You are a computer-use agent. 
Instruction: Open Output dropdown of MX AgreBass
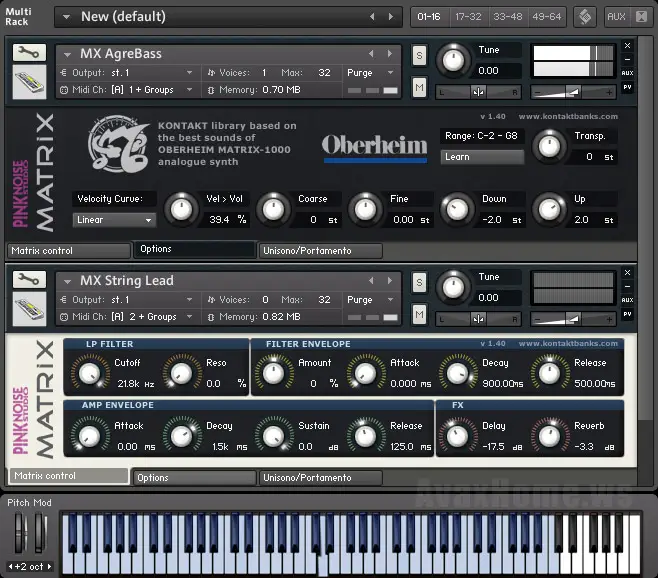(x=189, y=73)
